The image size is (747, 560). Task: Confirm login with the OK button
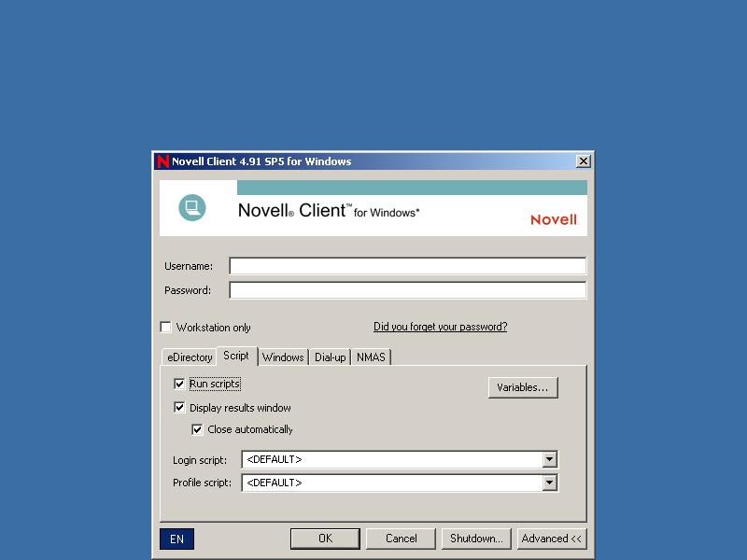coord(325,539)
